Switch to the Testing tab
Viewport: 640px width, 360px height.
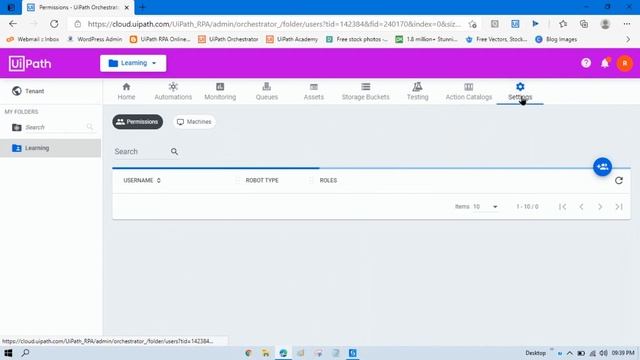pyautogui.click(x=417, y=91)
